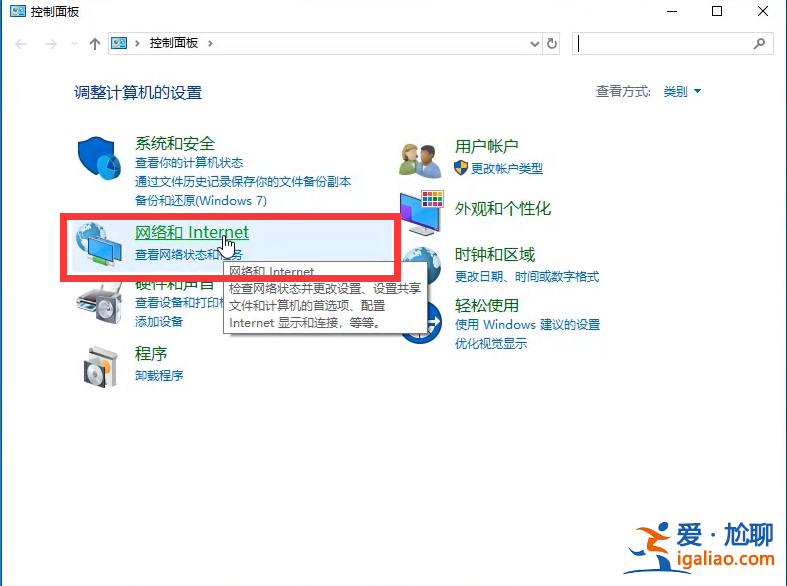Go up one level with up arrow
The width and height of the screenshot is (787, 586).
pos(95,44)
